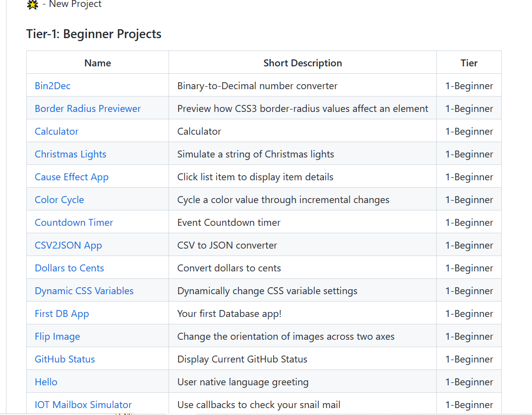Click the Name column header
The height and width of the screenshot is (415, 532).
[x=98, y=63]
